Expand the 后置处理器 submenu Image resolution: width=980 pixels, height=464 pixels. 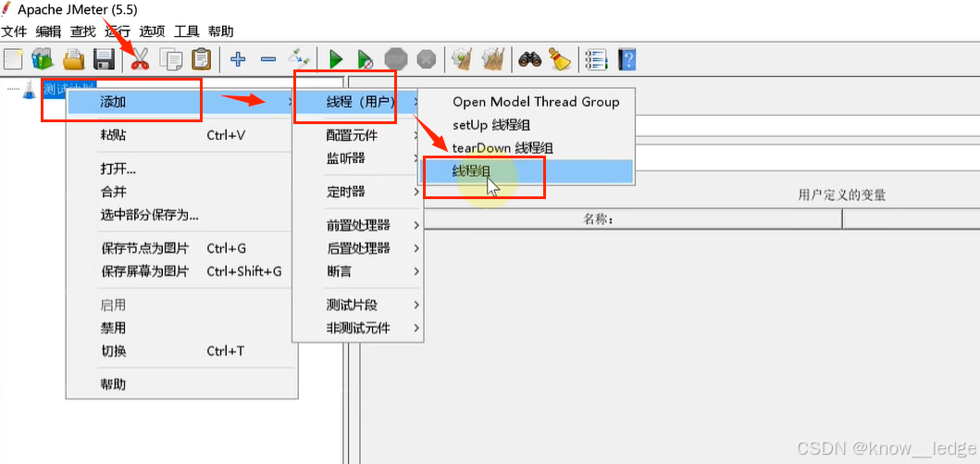coord(358,248)
